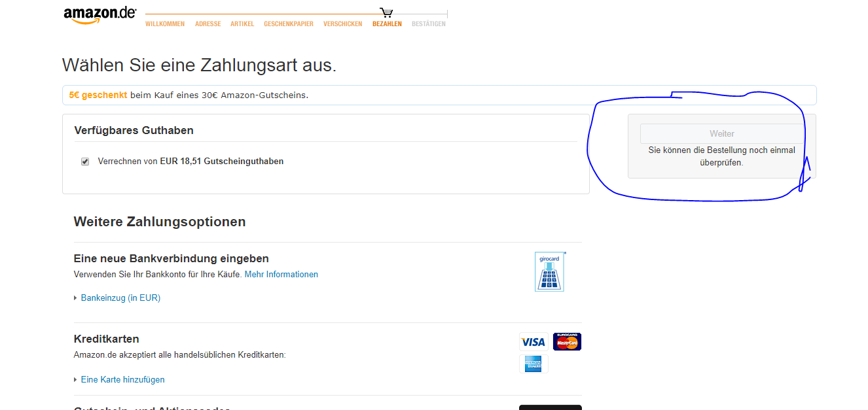Expand Eine Karte hinzufügen option

coord(122,380)
